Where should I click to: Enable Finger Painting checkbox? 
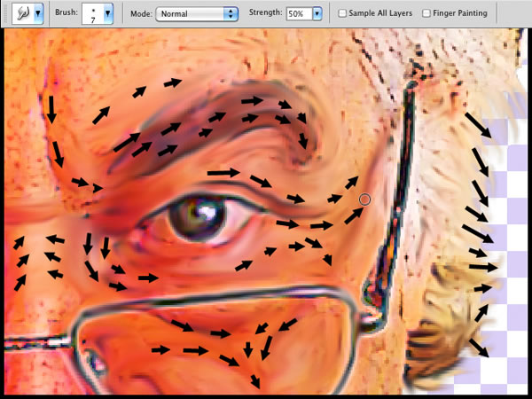pos(426,13)
